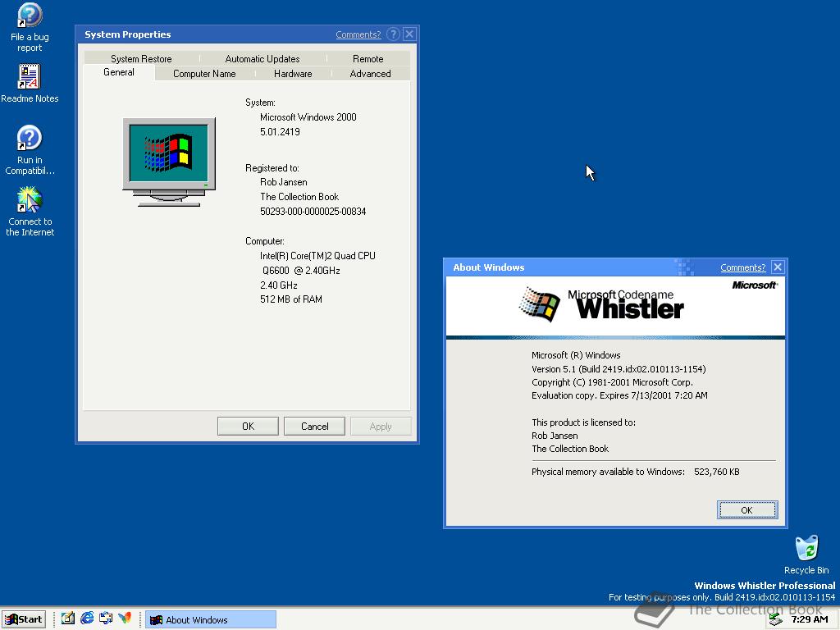The height and width of the screenshot is (630, 840).
Task: Click the Microsoft logo in About Windows
Action: pyautogui.click(x=755, y=285)
